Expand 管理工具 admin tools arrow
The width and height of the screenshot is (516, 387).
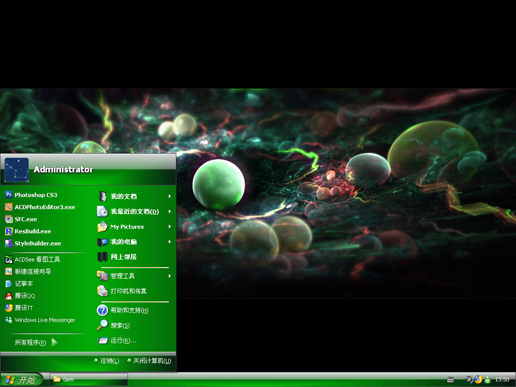click(170, 276)
